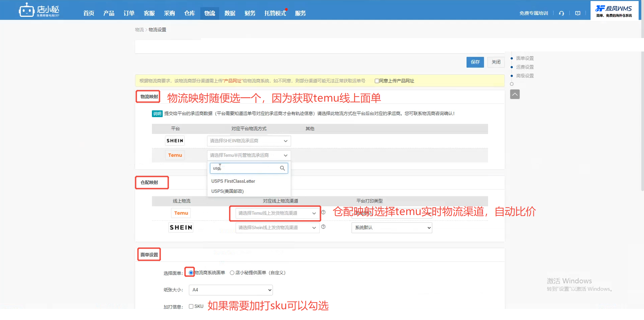Open 首页 in top navigation
The width and height of the screenshot is (644, 320).
coord(89,13)
